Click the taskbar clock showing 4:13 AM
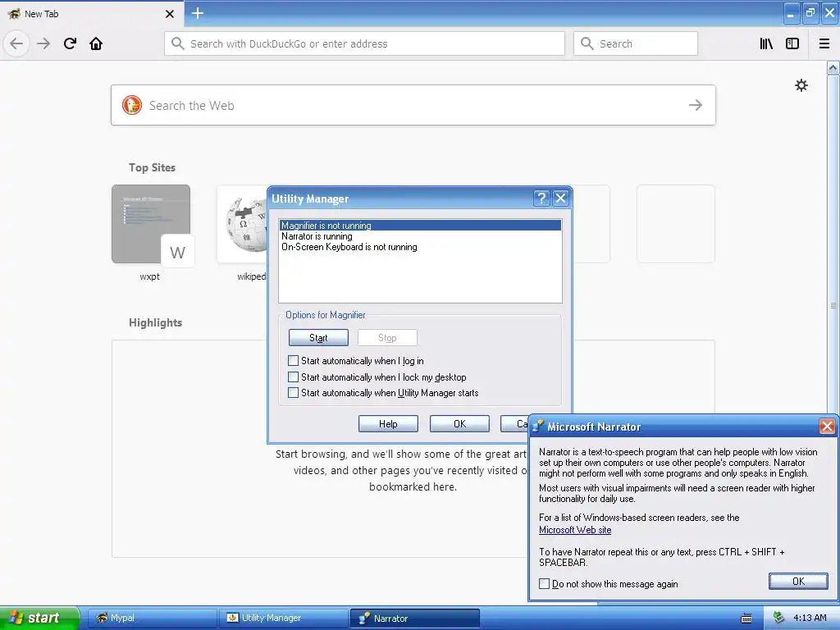Image resolution: width=840 pixels, height=630 pixels. pyautogui.click(x=810, y=618)
